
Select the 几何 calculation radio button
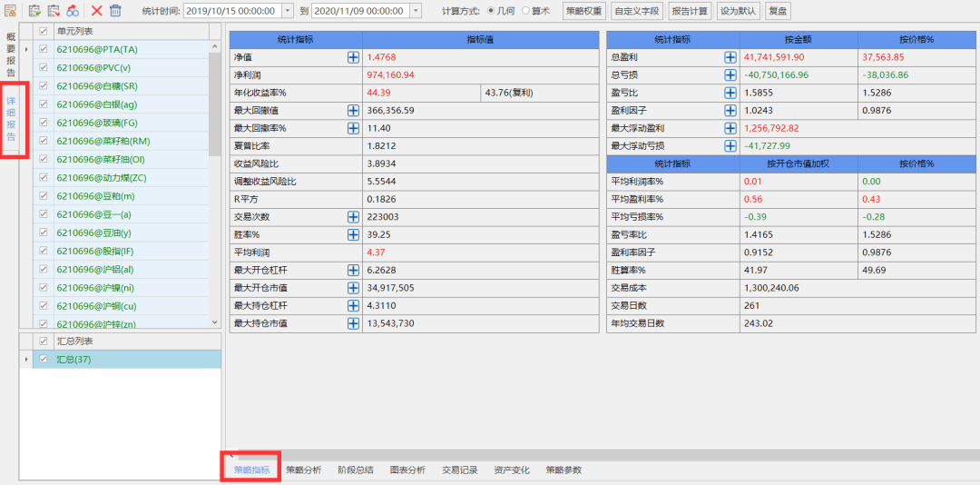pyautogui.click(x=491, y=11)
